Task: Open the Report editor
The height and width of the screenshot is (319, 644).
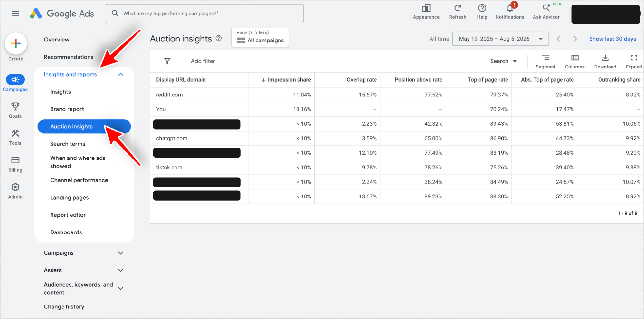Action: [x=68, y=215]
